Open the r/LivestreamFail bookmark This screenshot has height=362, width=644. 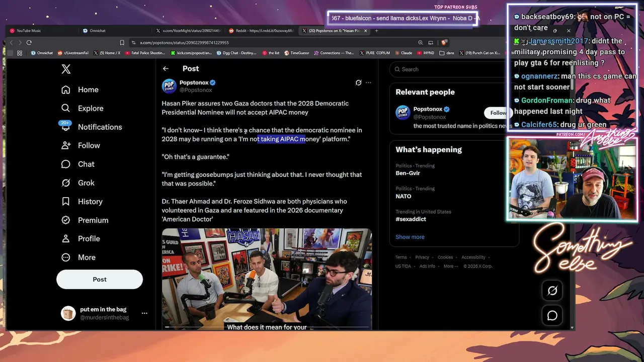73,53
